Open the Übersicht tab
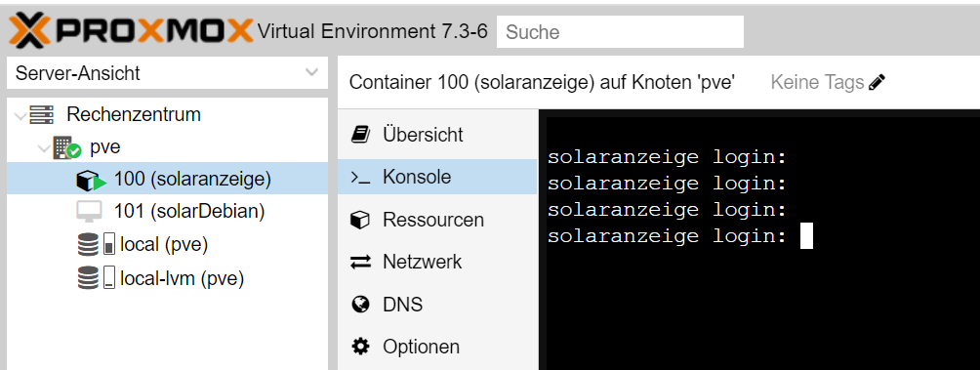 437,135
